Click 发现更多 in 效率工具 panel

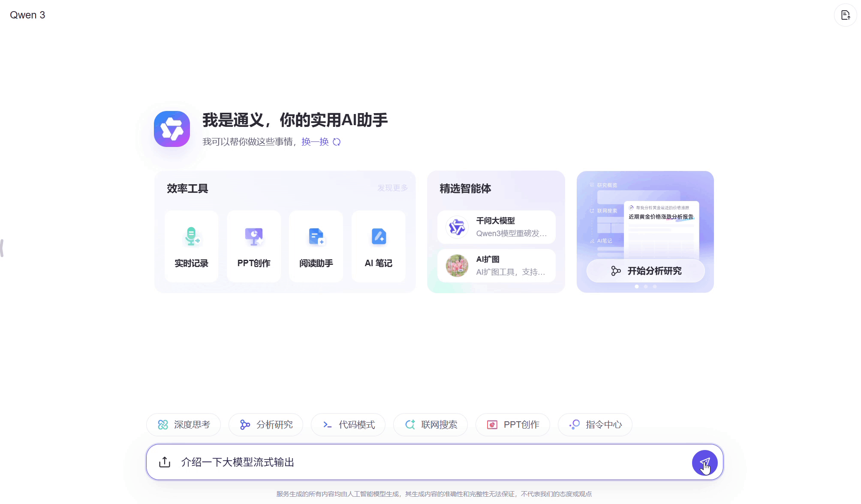click(393, 188)
